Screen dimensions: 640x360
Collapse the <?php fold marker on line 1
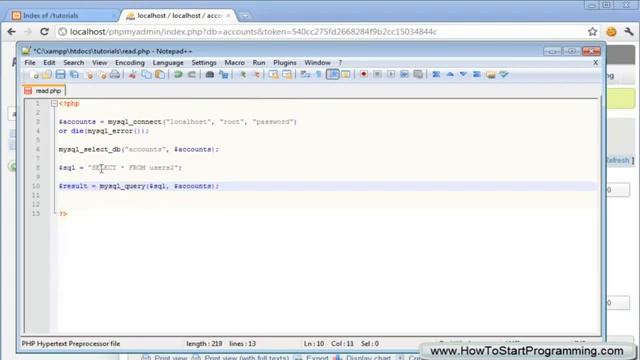pyautogui.click(x=54, y=104)
